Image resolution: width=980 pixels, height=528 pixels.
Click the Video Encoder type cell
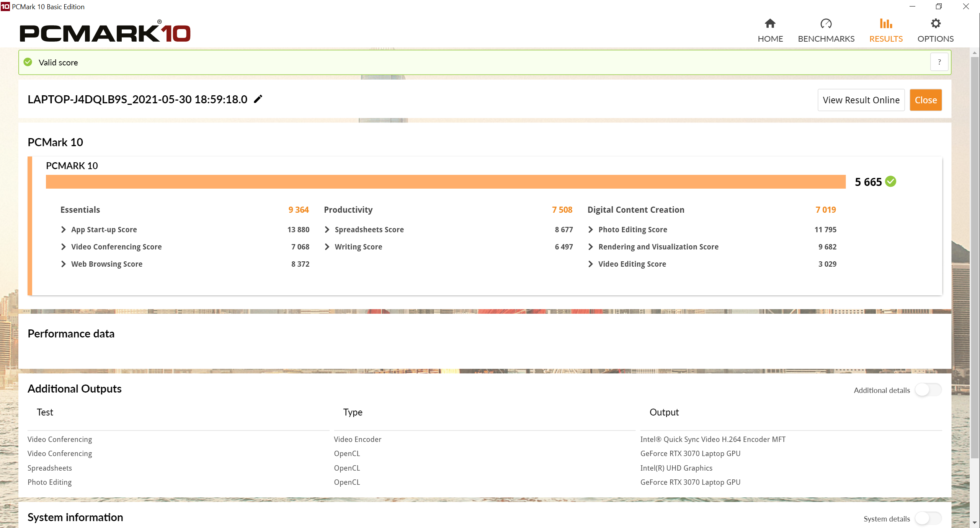click(358, 439)
